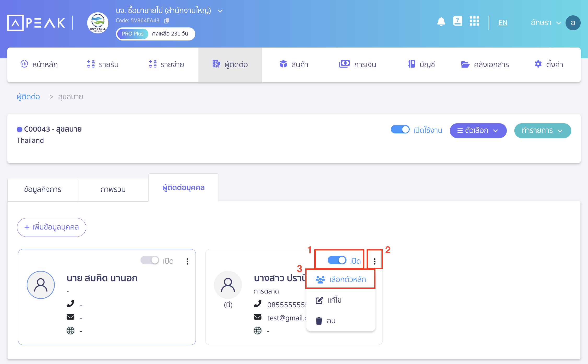Open the apps grid icon

pos(474,21)
